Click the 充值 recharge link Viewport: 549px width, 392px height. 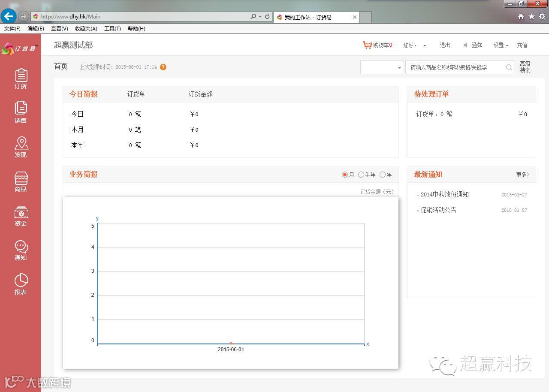[x=522, y=45]
